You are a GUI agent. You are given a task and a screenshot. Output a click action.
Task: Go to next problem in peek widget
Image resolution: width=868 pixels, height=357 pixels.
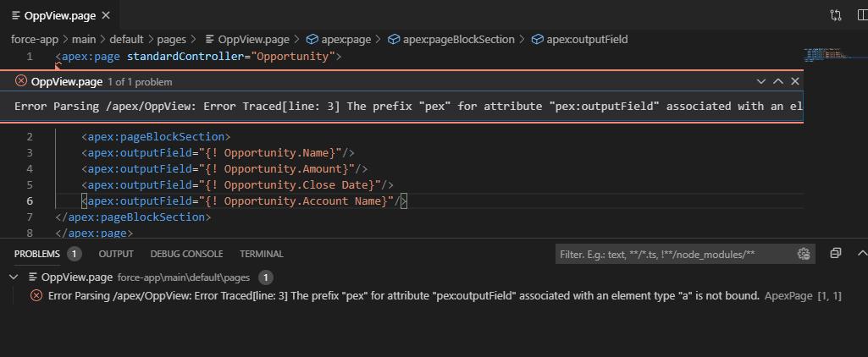[761, 81]
